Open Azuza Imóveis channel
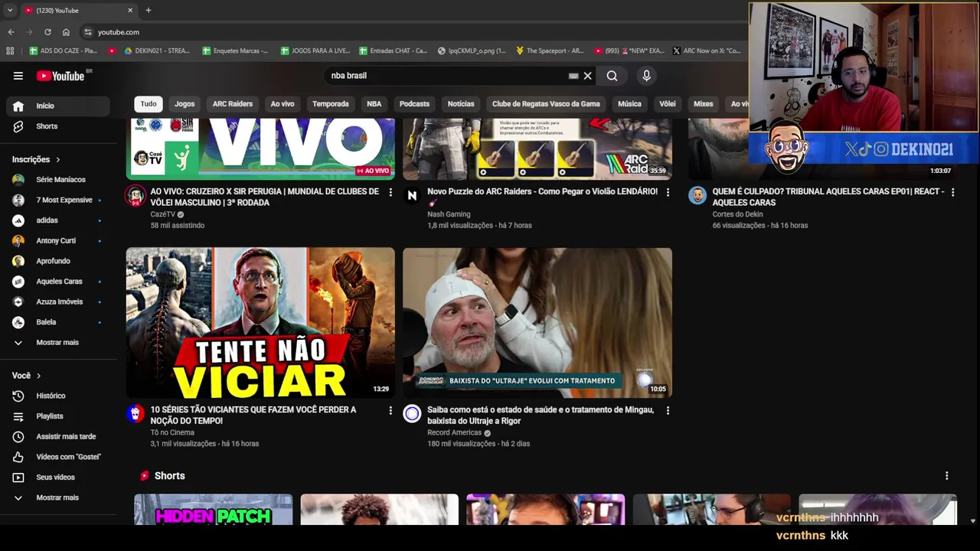This screenshot has width=980, height=551. click(57, 302)
